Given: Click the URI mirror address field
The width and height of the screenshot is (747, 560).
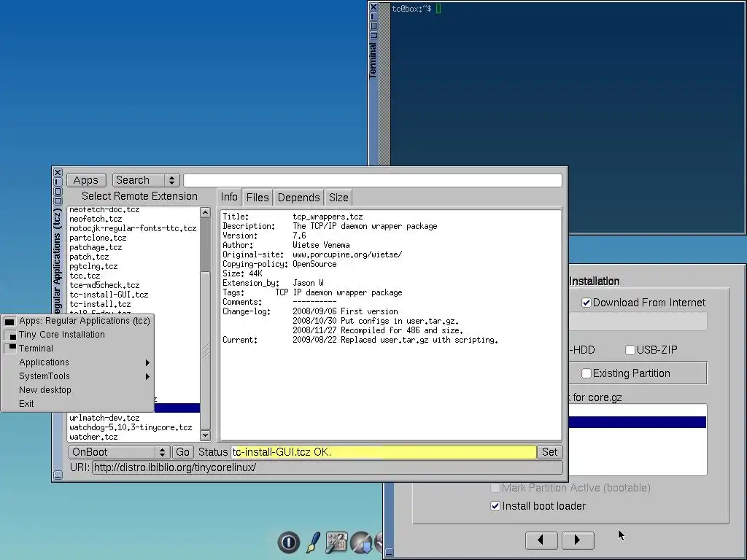Looking at the screenshot, I should (x=328, y=467).
